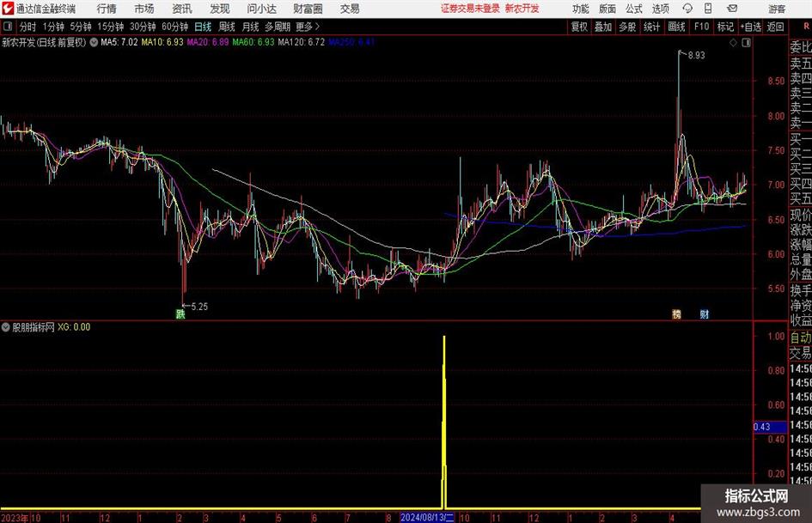The width and height of the screenshot is (812, 523).
Task: Open the 资讯 menu
Action: tap(182, 9)
